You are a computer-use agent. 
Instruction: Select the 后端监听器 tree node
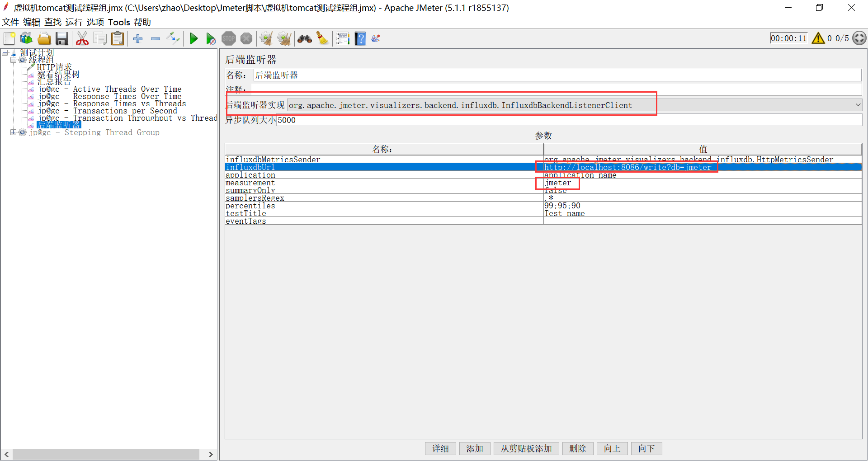pyautogui.click(x=59, y=125)
